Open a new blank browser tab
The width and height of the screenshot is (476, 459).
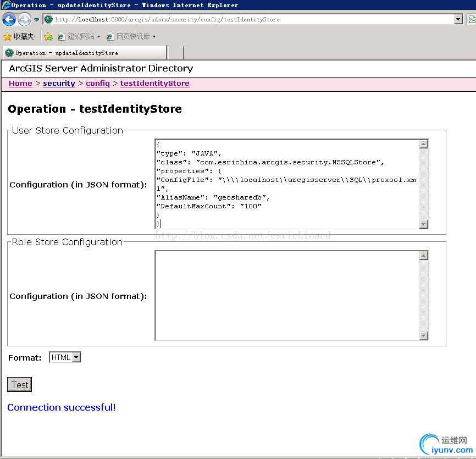pos(176,53)
